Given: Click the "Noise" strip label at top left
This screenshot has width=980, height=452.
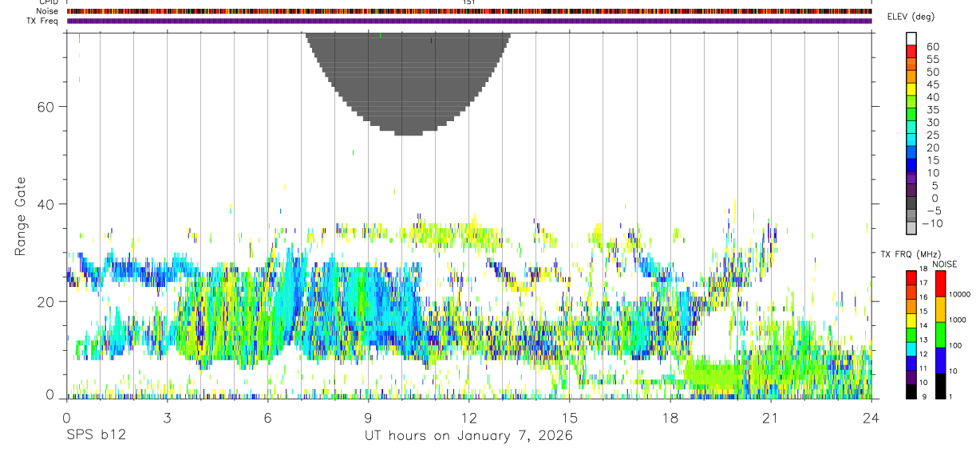Looking at the screenshot, I should (x=48, y=11).
